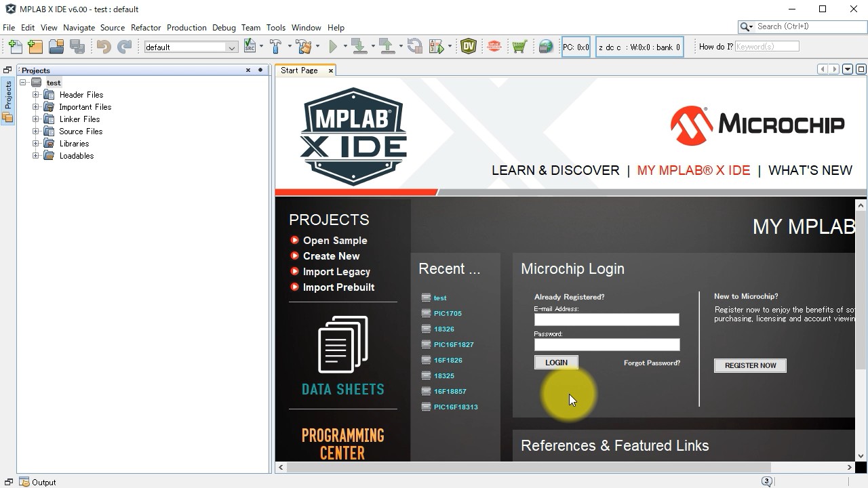Click the Open Sample project link
Screen dimensions: 868x488
click(335, 241)
